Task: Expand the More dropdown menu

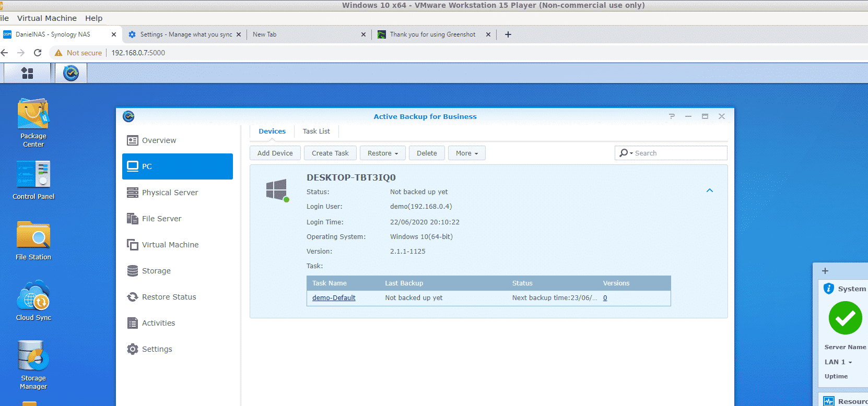Action: click(466, 153)
